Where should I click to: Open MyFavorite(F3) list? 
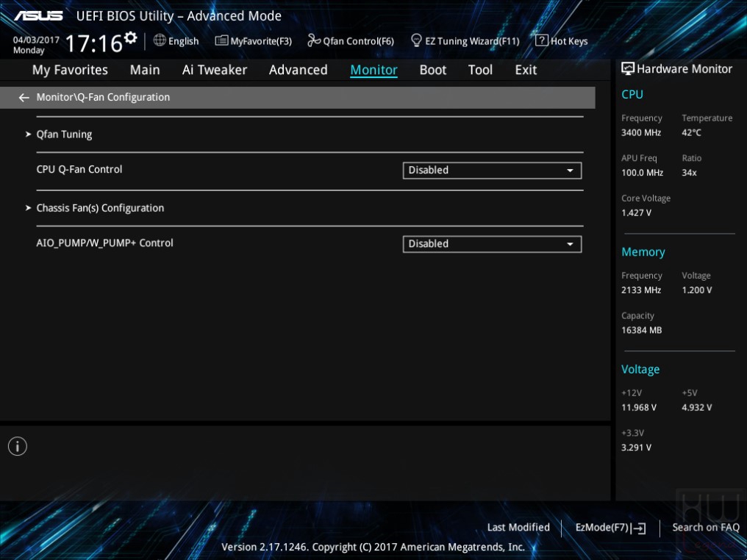pos(254,41)
